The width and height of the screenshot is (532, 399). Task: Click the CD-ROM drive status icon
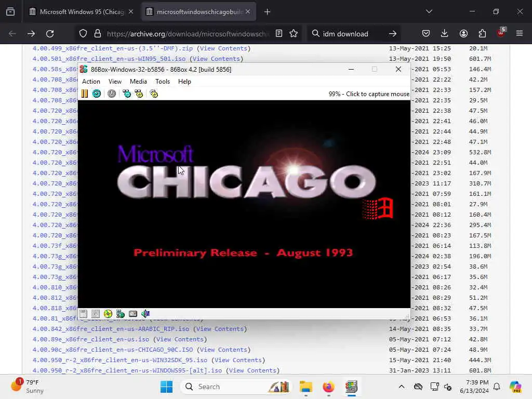(108, 314)
